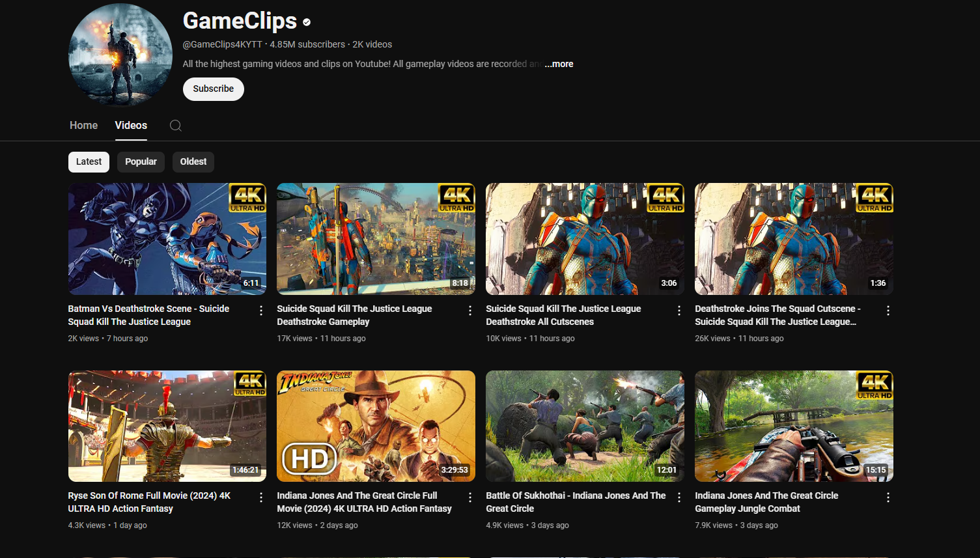The width and height of the screenshot is (980, 558).
Task: Sort videos by Oldest
Action: 193,162
